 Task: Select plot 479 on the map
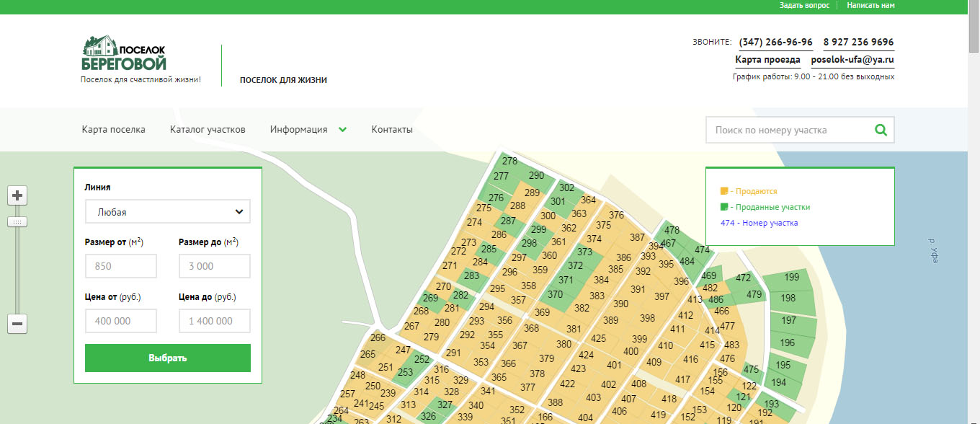click(754, 295)
